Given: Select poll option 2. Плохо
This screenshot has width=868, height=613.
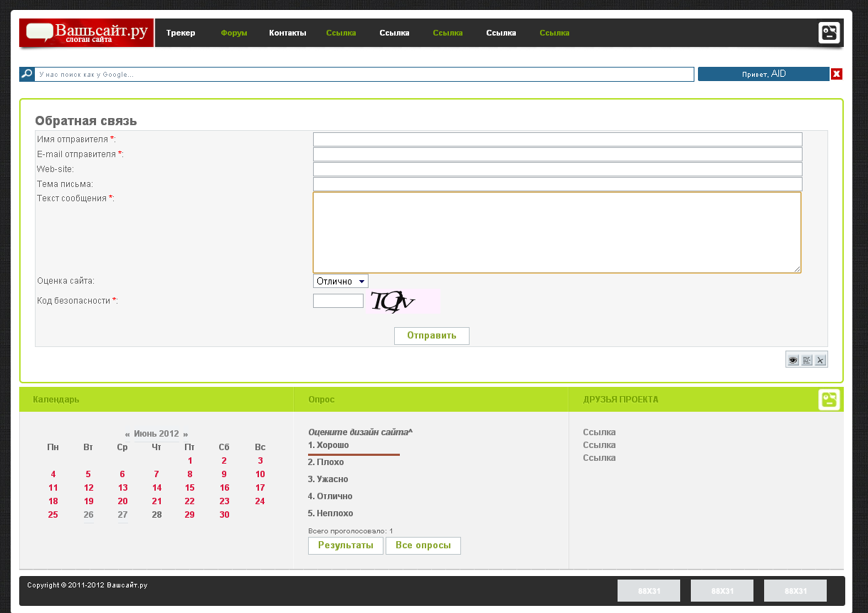Looking at the screenshot, I should point(326,462).
